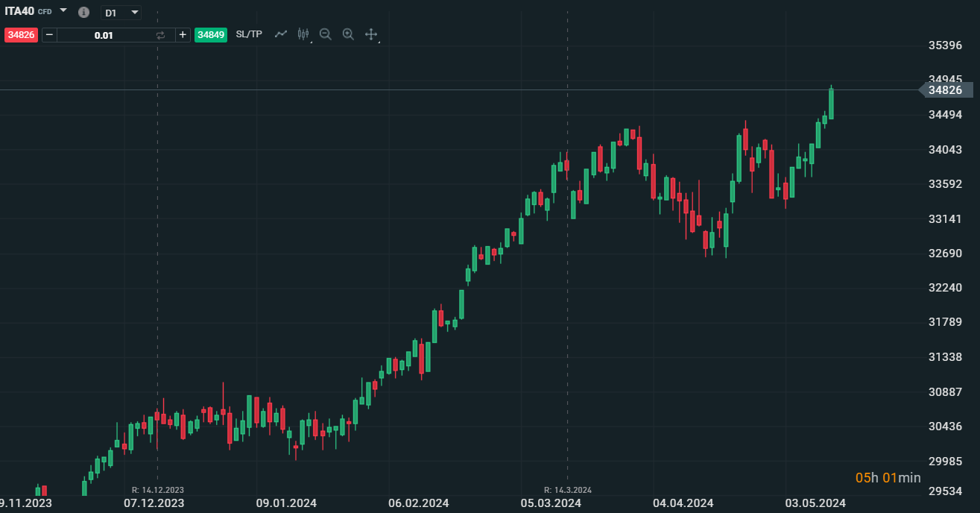Viewport: 980px width, 513px height.
Task: Open the ITA40 instrument info icon
Action: [83, 13]
